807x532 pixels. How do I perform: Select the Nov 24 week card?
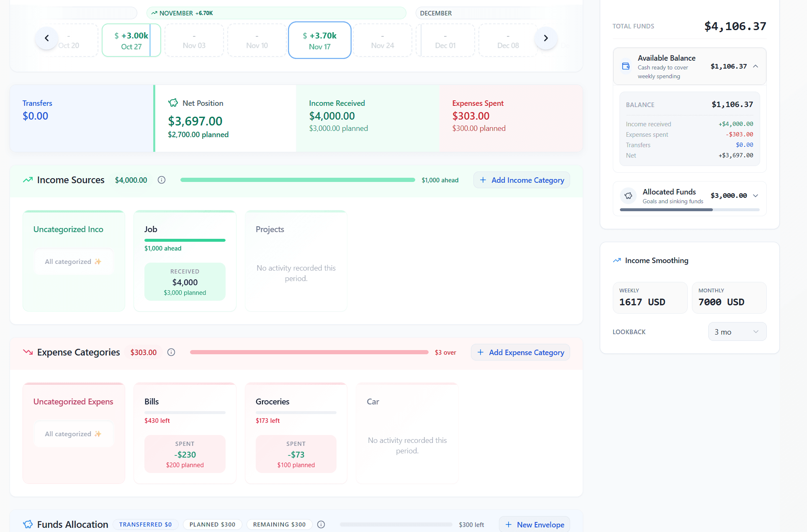(382, 40)
